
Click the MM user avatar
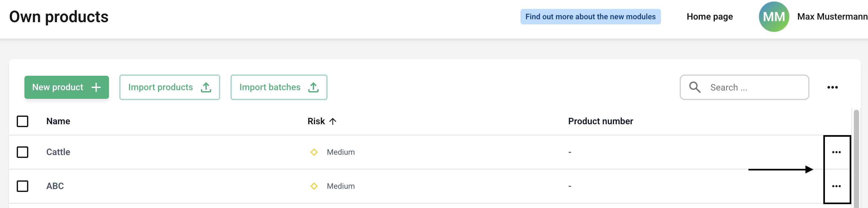(x=774, y=16)
